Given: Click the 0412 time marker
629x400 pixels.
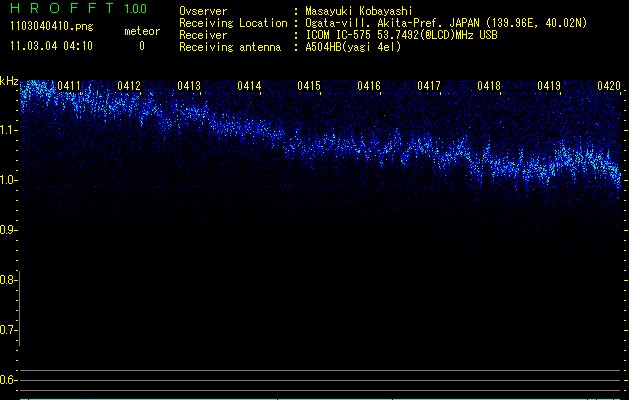Looking at the screenshot, I should tap(129, 86).
